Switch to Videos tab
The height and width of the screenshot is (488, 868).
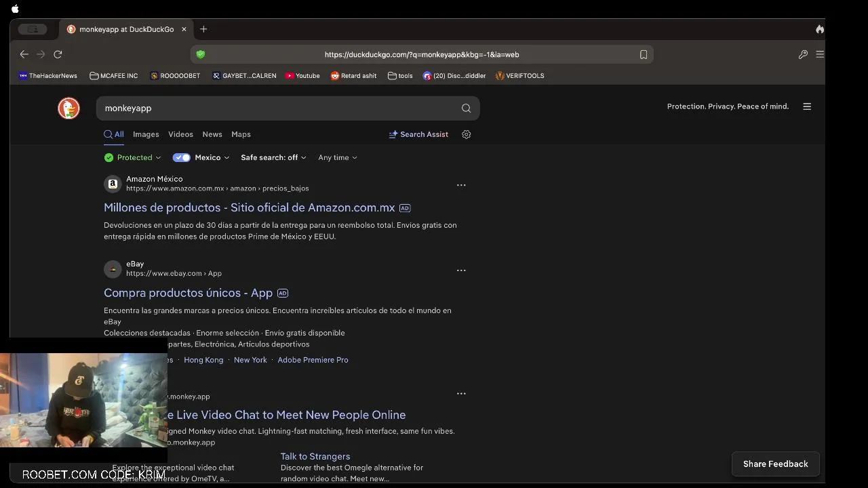(180, 134)
